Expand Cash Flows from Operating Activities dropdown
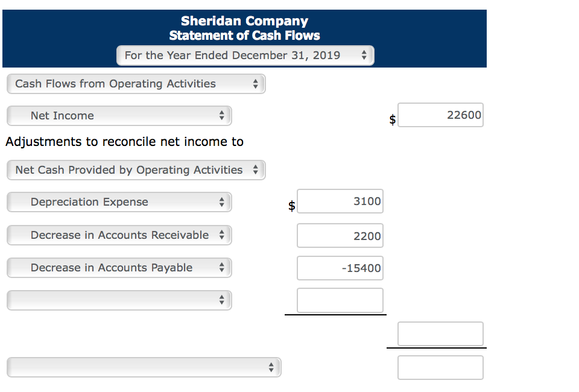This screenshot has height=392, width=579. [136, 84]
